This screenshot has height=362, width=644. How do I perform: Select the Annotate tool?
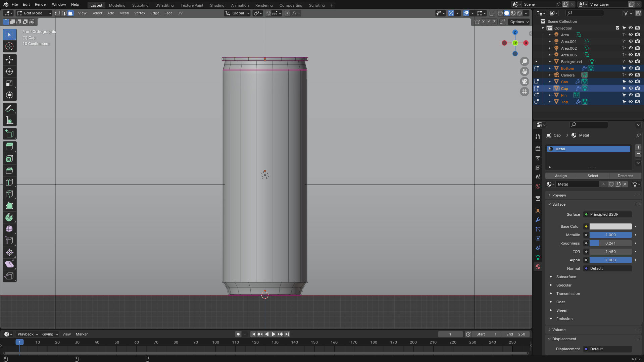pyautogui.click(x=9, y=109)
